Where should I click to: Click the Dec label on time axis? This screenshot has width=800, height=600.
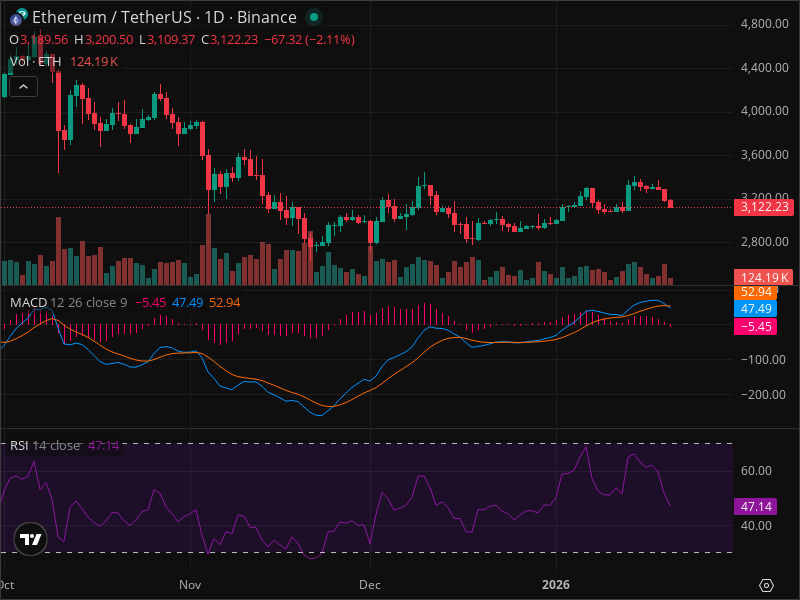pos(369,585)
